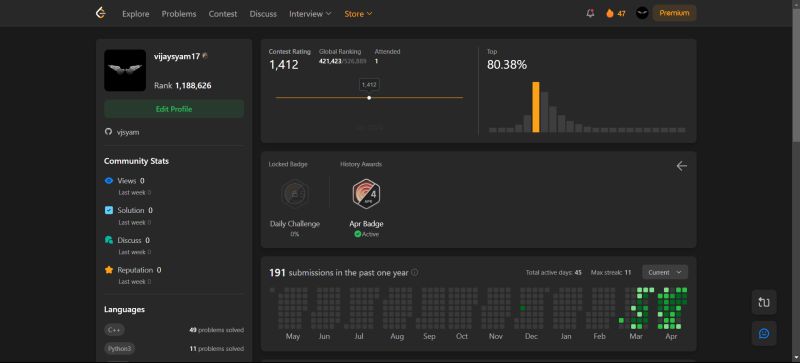Click the highlighted orange bar in rating histogram
Viewport: 800px width, 363px height.
point(536,107)
